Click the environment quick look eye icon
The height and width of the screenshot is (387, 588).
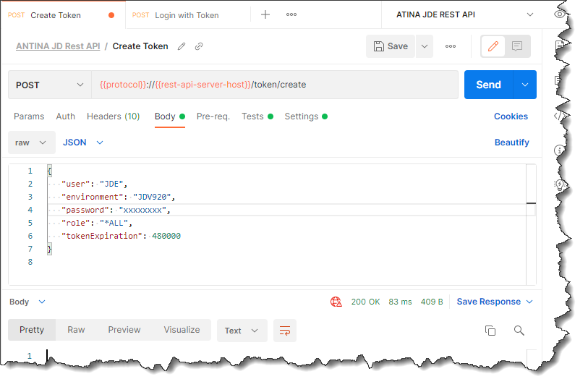(560, 14)
